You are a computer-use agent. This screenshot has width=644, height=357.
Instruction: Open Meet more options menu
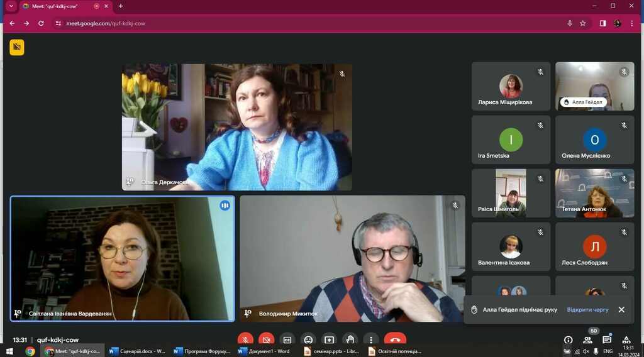pos(371,339)
